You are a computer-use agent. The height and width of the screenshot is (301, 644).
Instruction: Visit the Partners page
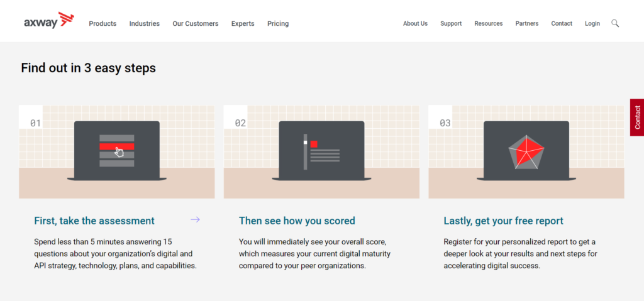527,24
